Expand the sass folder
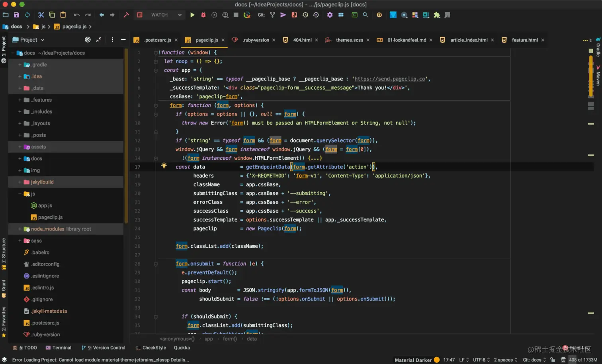The image size is (602, 364). click(x=20, y=241)
